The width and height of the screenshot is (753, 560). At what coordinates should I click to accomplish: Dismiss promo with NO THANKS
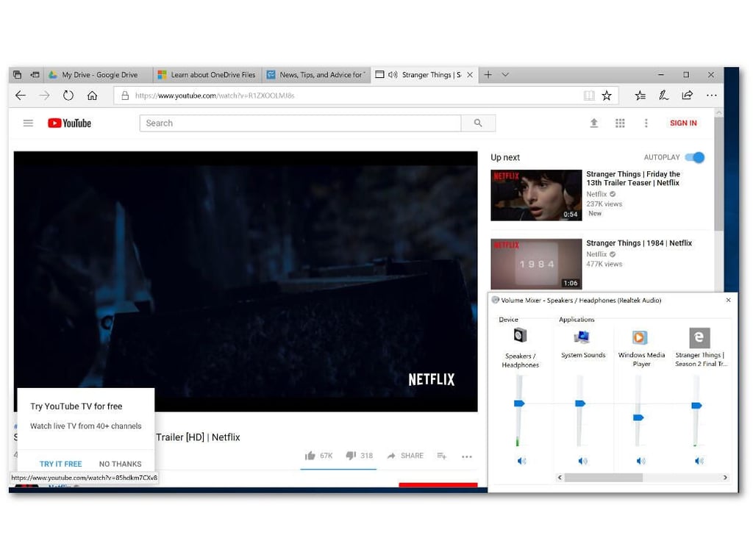point(120,464)
